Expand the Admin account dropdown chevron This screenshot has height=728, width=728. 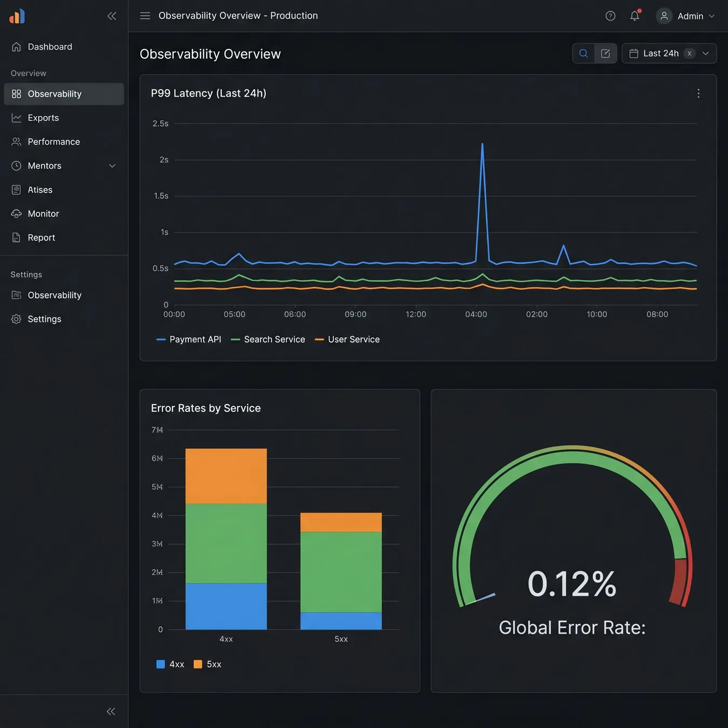[712, 16]
